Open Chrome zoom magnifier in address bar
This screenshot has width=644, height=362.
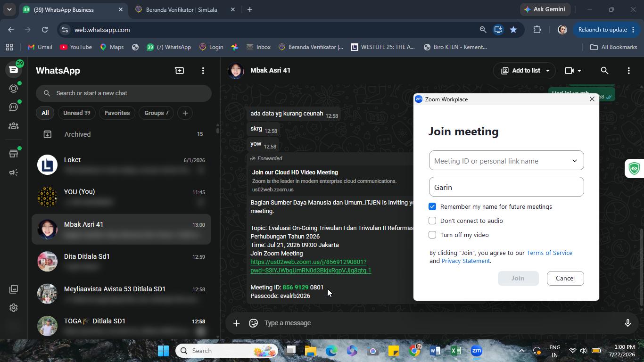click(483, 30)
